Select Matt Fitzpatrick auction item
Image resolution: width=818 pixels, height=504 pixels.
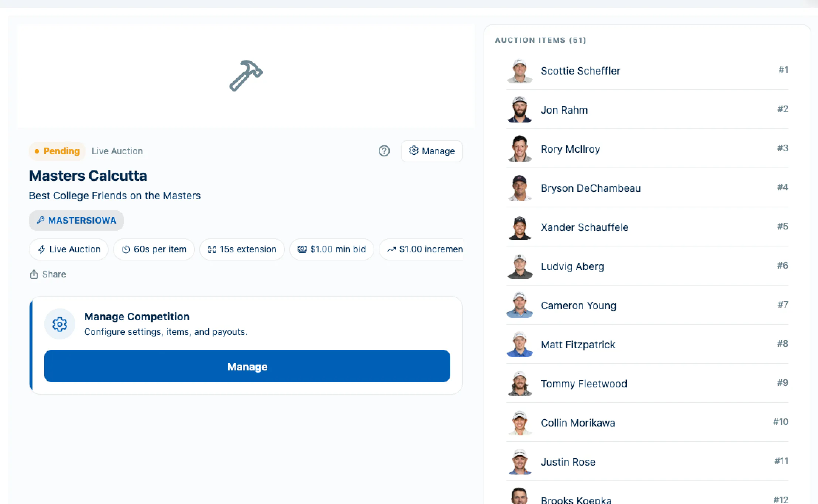[x=647, y=344]
